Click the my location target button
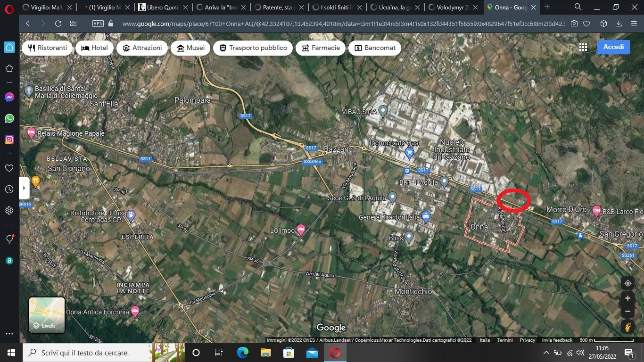The height and width of the screenshot is (362, 644). [627, 283]
